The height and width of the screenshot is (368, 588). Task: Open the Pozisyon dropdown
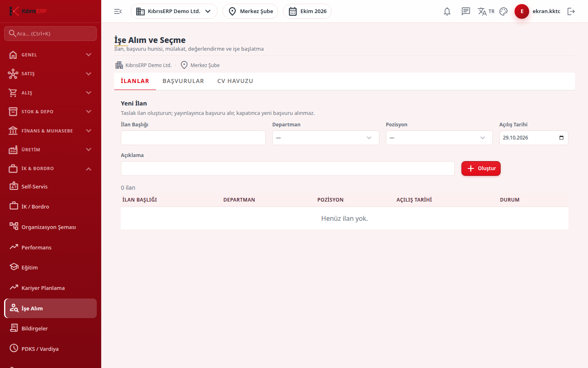click(439, 138)
